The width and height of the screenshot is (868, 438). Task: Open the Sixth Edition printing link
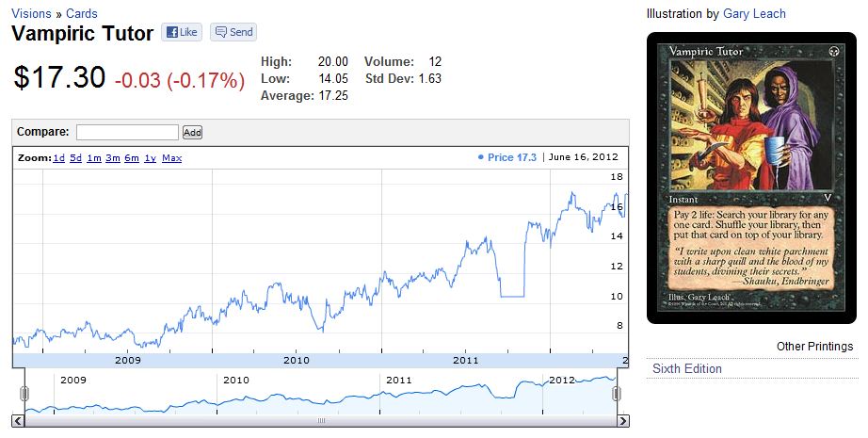coord(687,369)
